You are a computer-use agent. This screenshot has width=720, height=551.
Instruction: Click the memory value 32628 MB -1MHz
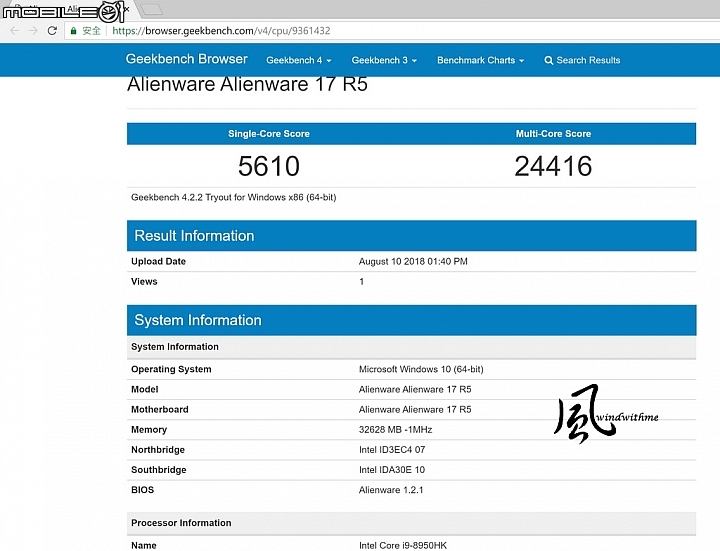point(395,430)
